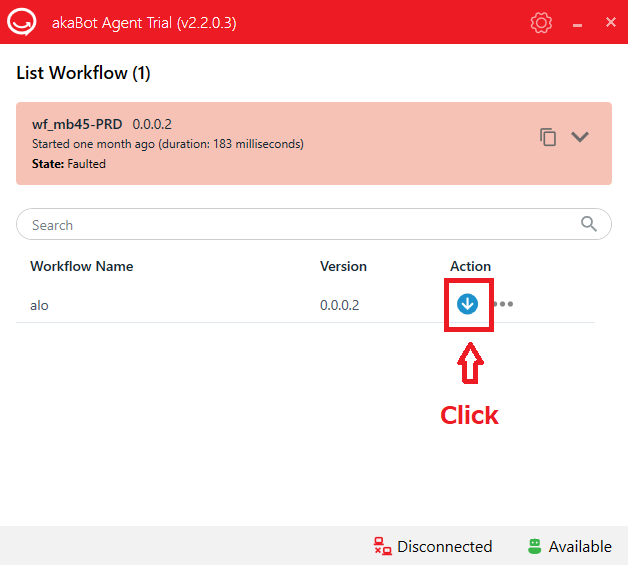Click the List Workflow (1) heading

tap(83, 73)
